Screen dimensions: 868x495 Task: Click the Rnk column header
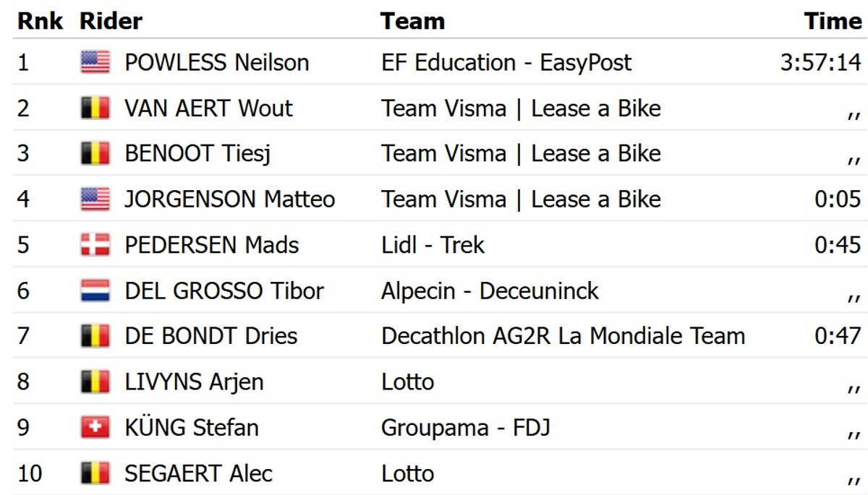tap(40, 21)
